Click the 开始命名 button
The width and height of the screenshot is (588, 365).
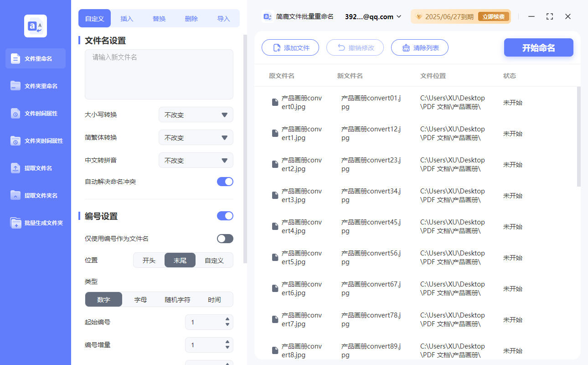(x=538, y=47)
